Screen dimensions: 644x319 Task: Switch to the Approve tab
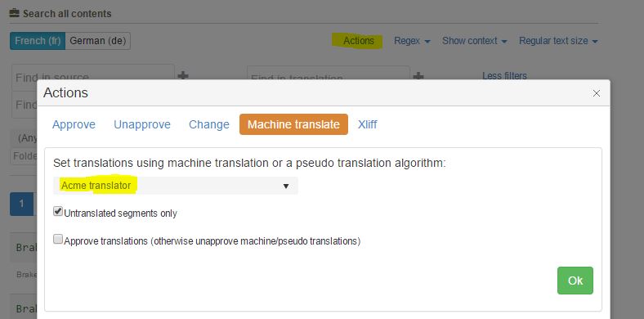pyautogui.click(x=74, y=124)
